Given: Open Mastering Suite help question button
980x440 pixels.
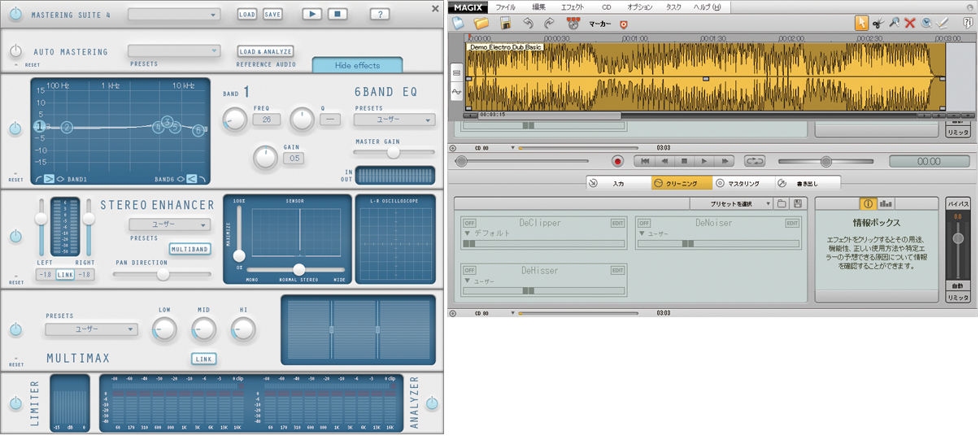Looking at the screenshot, I should (x=380, y=15).
